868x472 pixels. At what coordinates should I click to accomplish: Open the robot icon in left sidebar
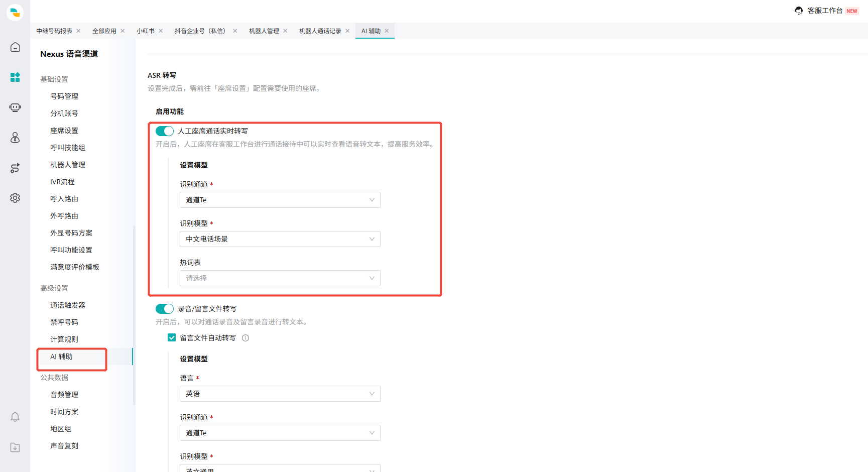(15, 107)
